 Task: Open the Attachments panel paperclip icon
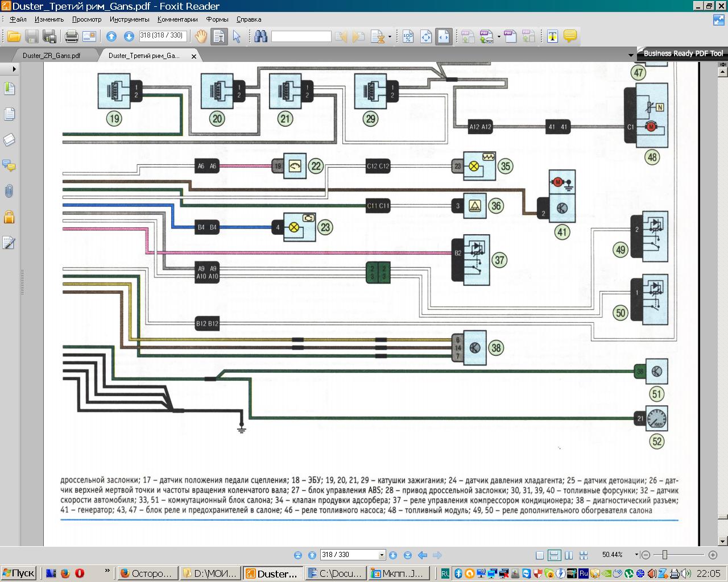[9, 191]
